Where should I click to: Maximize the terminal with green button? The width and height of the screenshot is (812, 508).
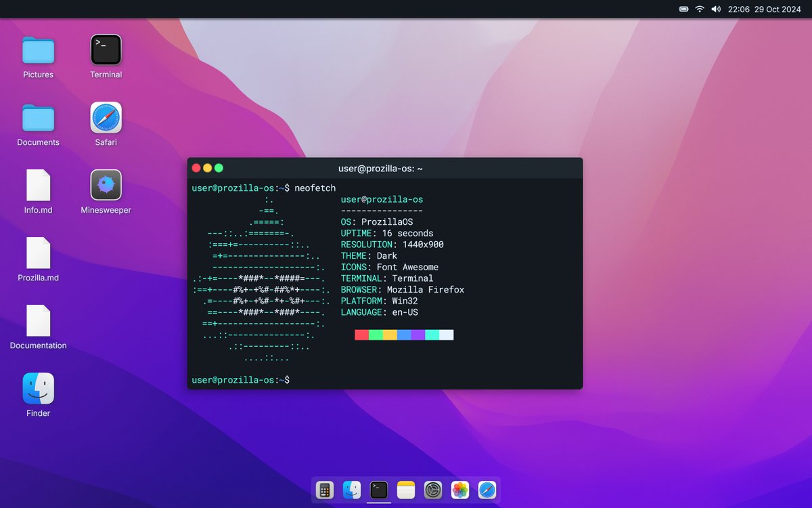point(219,168)
